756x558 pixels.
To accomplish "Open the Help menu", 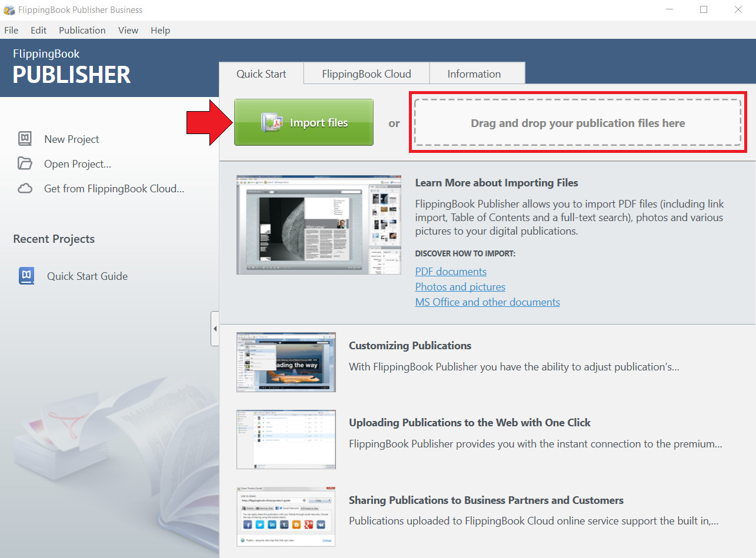I will [x=160, y=30].
